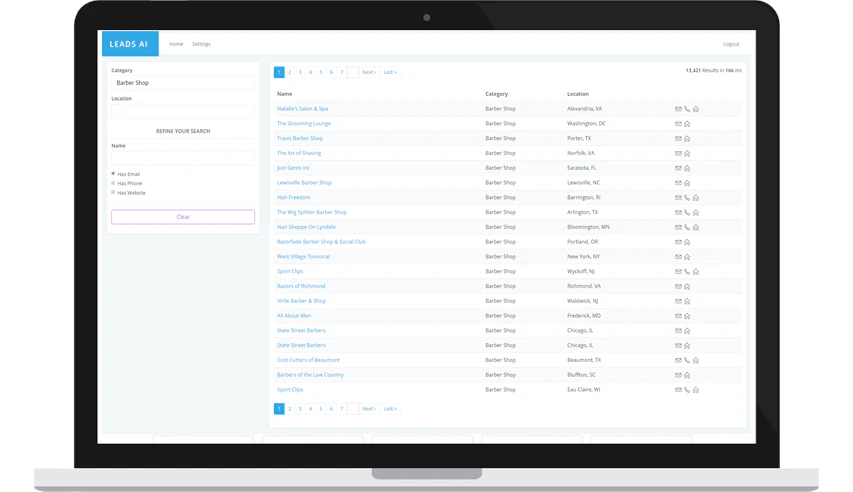The height and width of the screenshot is (492, 853).
Task: Open West Village Tonsorial link
Action: click(x=304, y=256)
